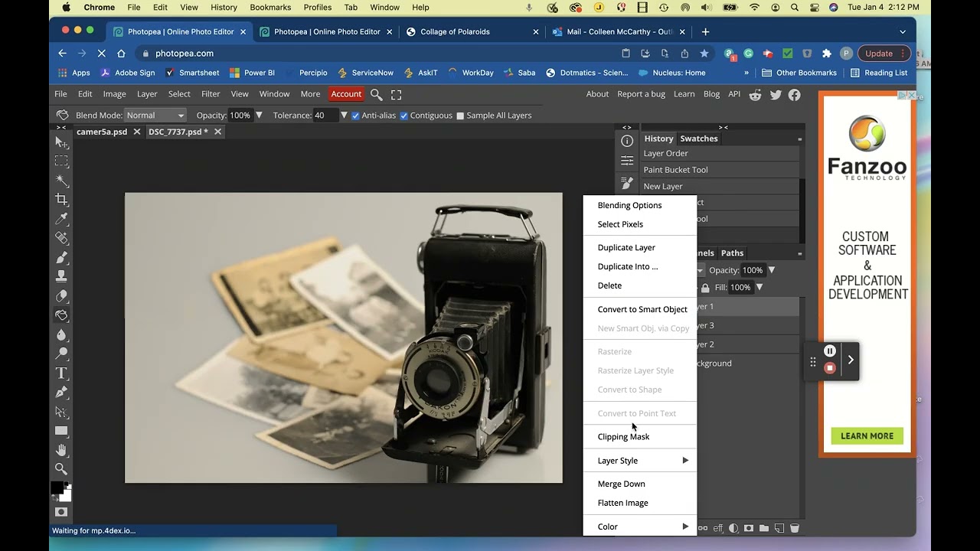The image size is (980, 551).
Task: Select the Type tool
Action: point(61,373)
